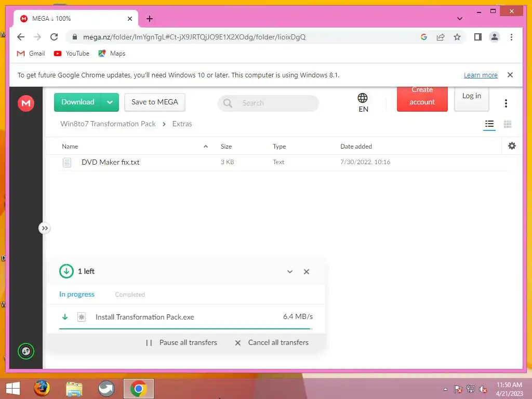
Task: Show hidden tray icons arrow
Action: click(445, 389)
